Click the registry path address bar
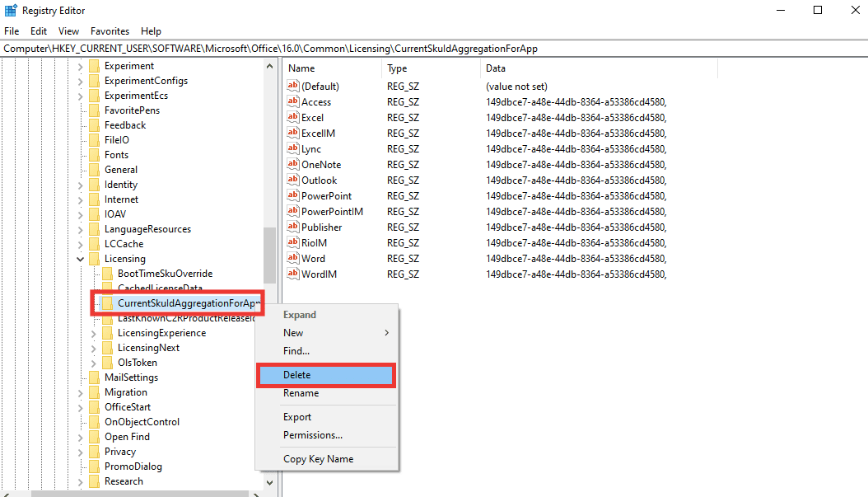Screen dimensions: 868x497 434,49
